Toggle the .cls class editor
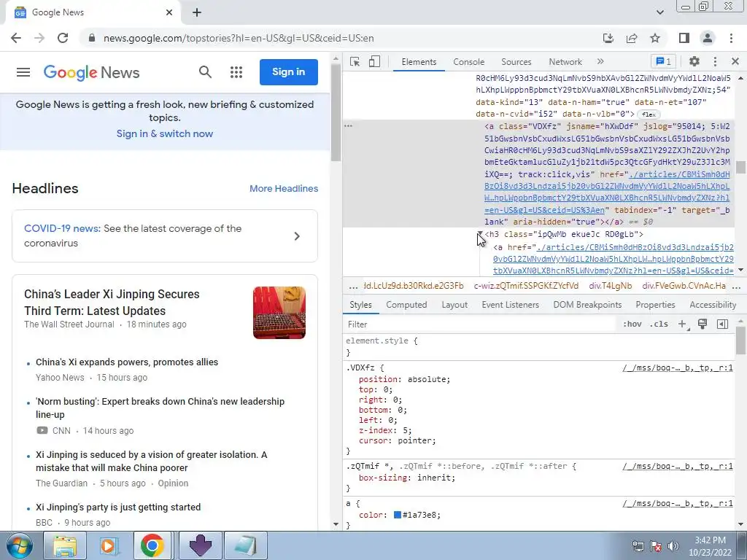The image size is (747, 560). [659, 324]
